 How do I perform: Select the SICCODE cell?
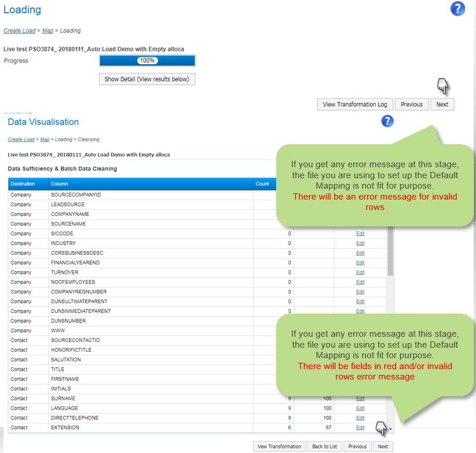pos(151,234)
